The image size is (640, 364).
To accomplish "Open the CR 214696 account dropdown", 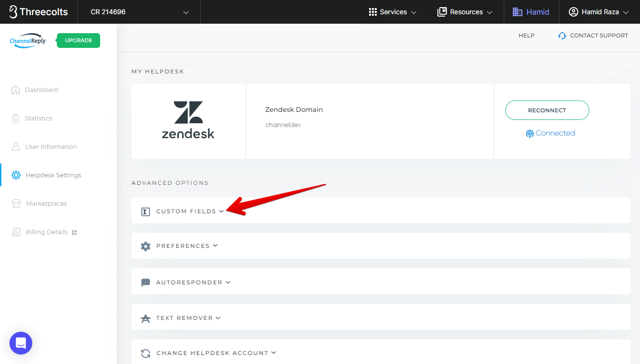I will pyautogui.click(x=139, y=12).
